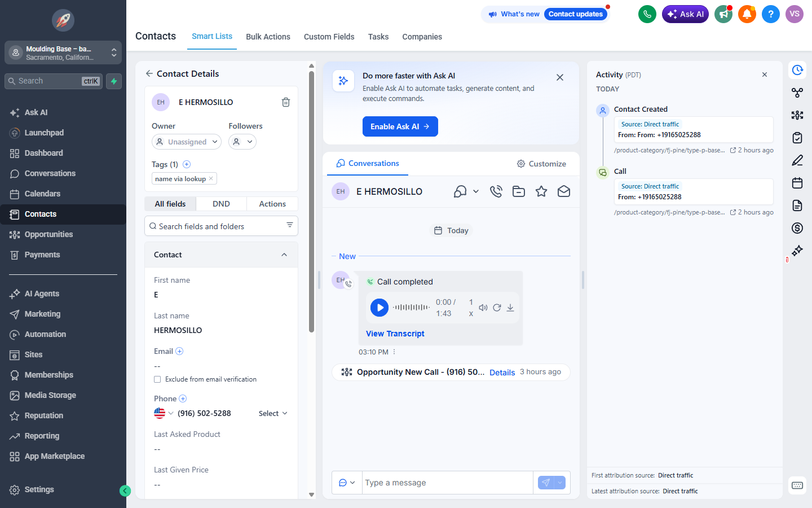
Task: Star the E HERMOSILLO conversation
Action: (541, 191)
